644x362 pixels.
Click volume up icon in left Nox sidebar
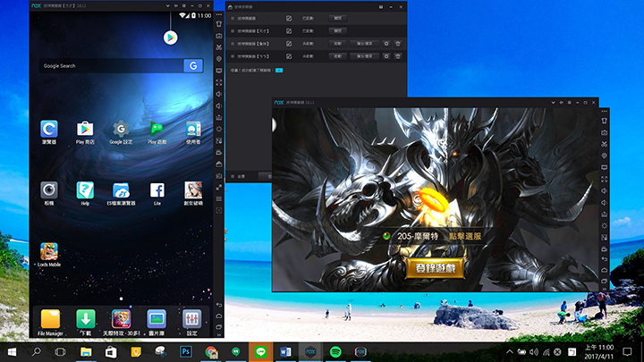(219, 94)
